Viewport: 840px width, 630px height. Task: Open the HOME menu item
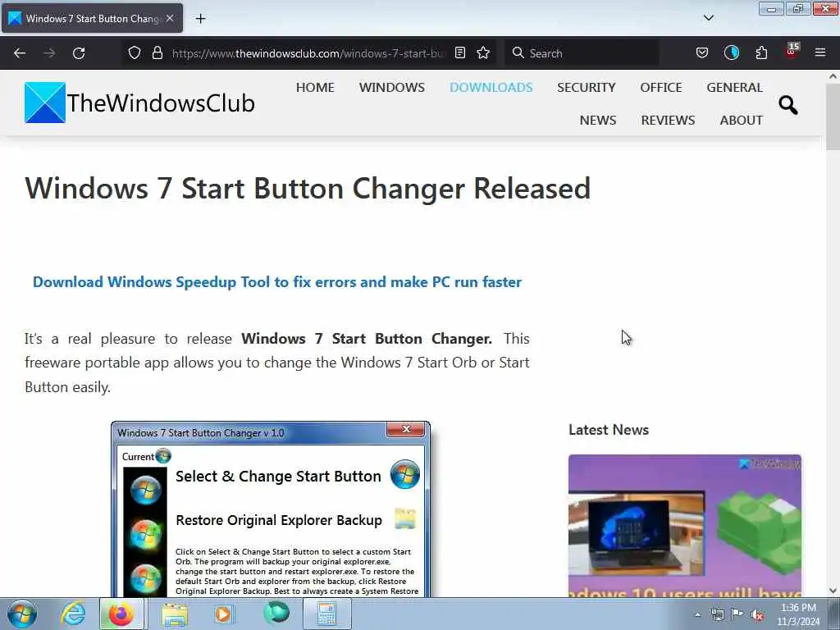[315, 87]
